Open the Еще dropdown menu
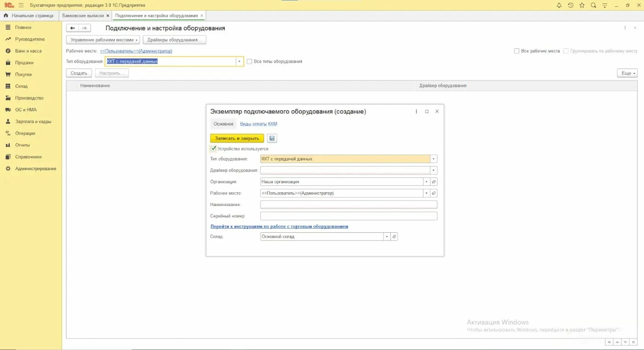 tap(627, 73)
